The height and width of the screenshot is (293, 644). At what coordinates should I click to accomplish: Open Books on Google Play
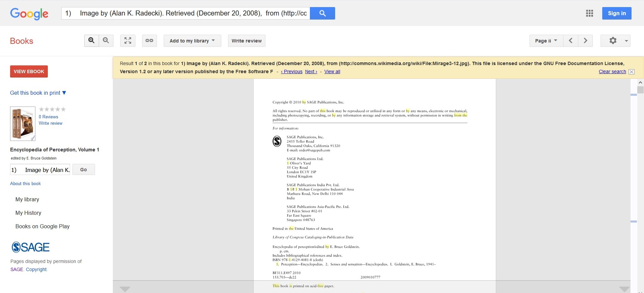pyautogui.click(x=42, y=226)
